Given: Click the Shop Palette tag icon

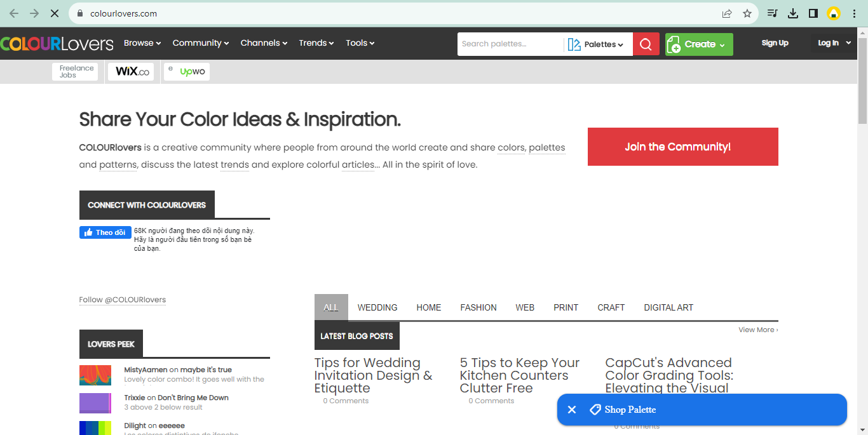Looking at the screenshot, I should click(x=595, y=410).
